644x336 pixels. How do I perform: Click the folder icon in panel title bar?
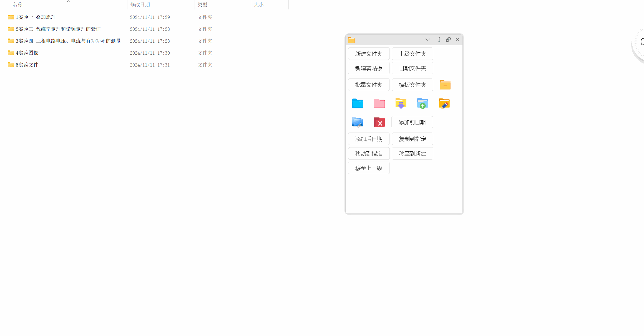(x=351, y=40)
